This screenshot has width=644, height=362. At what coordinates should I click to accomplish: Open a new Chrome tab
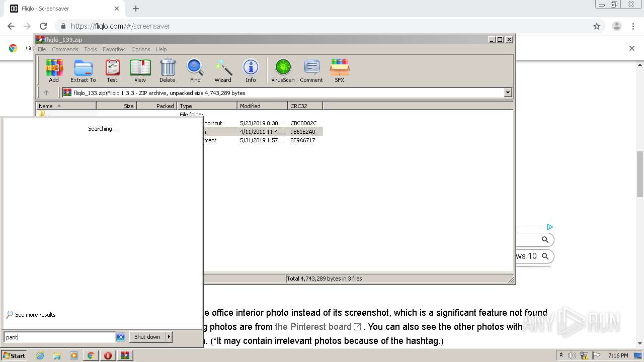[136, 9]
